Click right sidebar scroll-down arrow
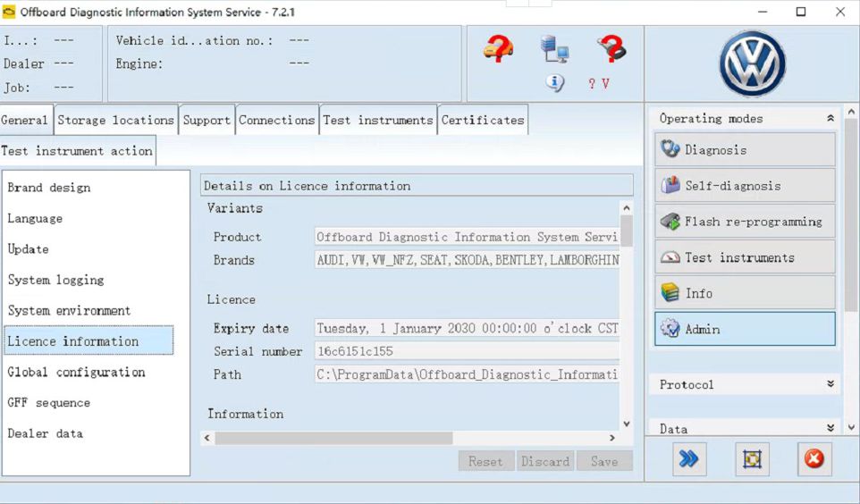 click(x=851, y=427)
